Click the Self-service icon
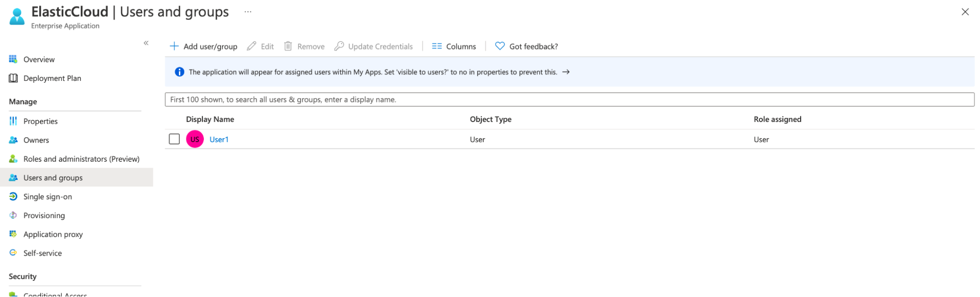This screenshot has height=297, width=980. pos(13,253)
